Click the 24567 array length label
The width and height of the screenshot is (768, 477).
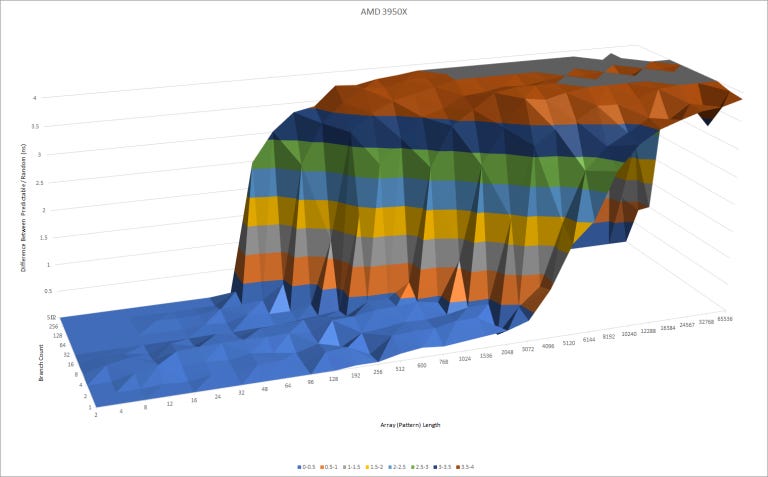(687, 325)
